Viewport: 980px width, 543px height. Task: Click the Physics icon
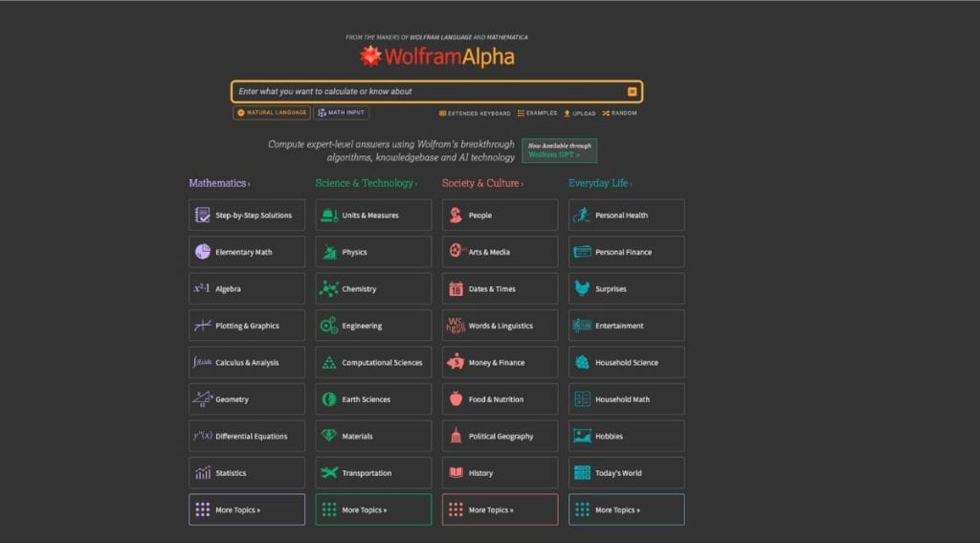(329, 252)
